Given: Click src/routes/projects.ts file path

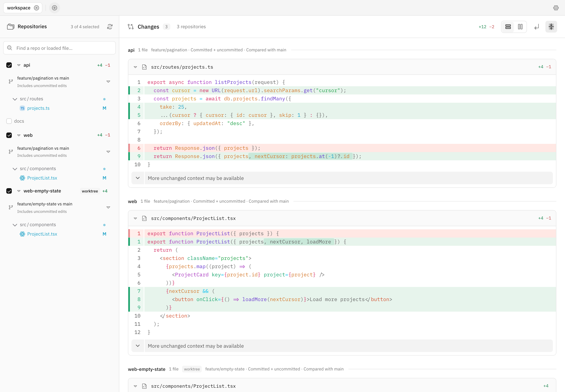Looking at the screenshot, I should point(182,67).
